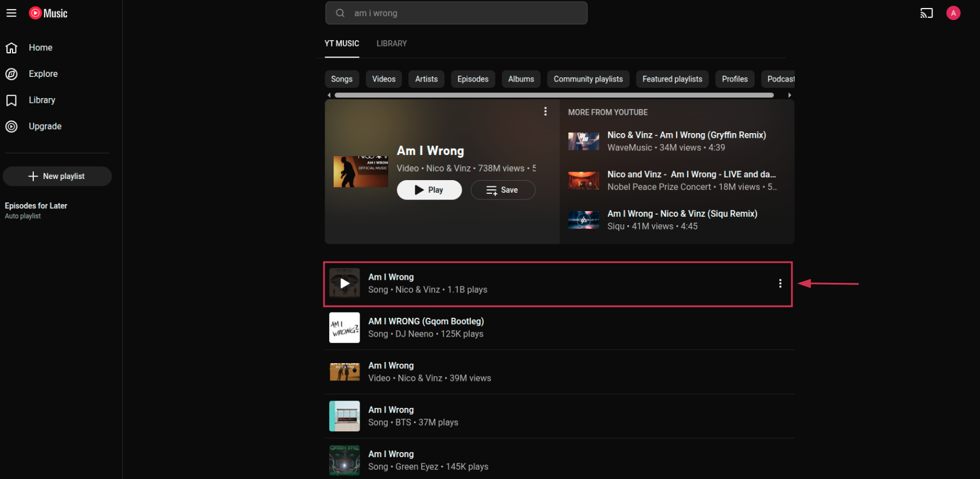Open Siqu Remix video thumbnail

click(584, 220)
